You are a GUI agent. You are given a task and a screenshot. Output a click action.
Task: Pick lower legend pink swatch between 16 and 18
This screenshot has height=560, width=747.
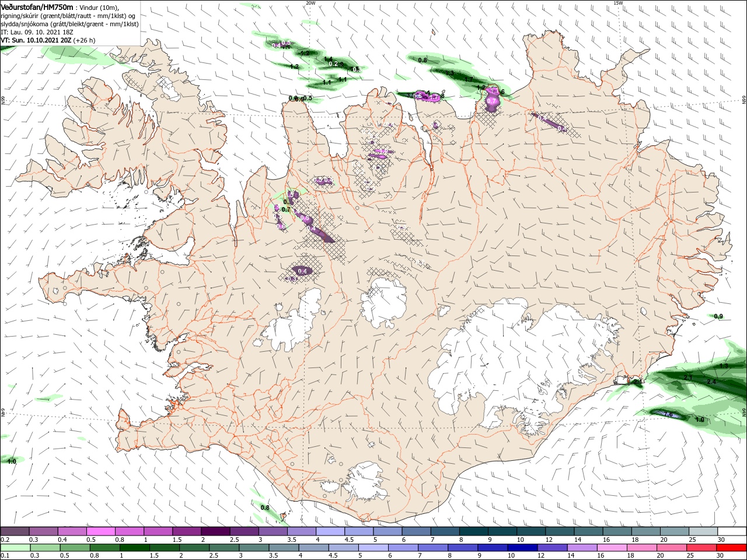click(612, 548)
